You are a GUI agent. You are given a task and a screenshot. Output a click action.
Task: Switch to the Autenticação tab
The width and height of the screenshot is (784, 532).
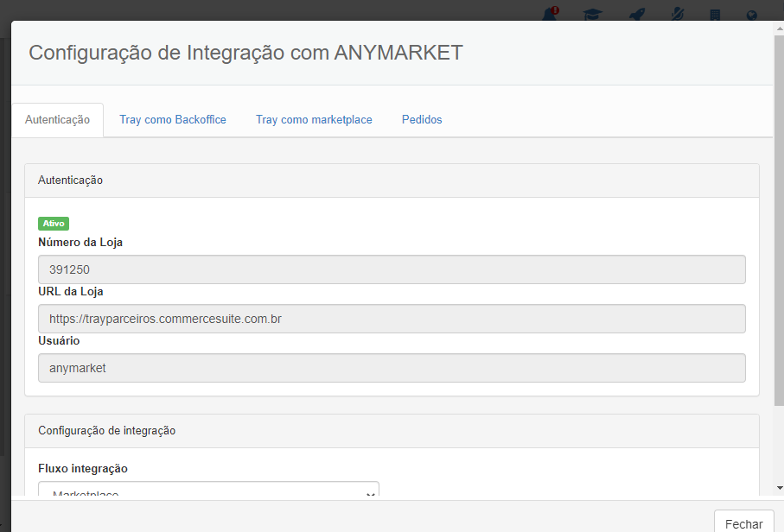click(x=58, y=120)
